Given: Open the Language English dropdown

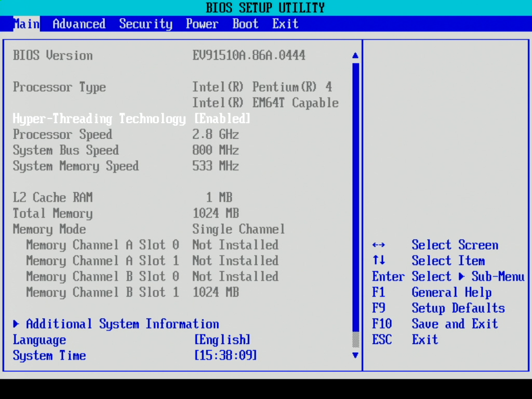Looking at the screenshot, I should coord(222,340).
